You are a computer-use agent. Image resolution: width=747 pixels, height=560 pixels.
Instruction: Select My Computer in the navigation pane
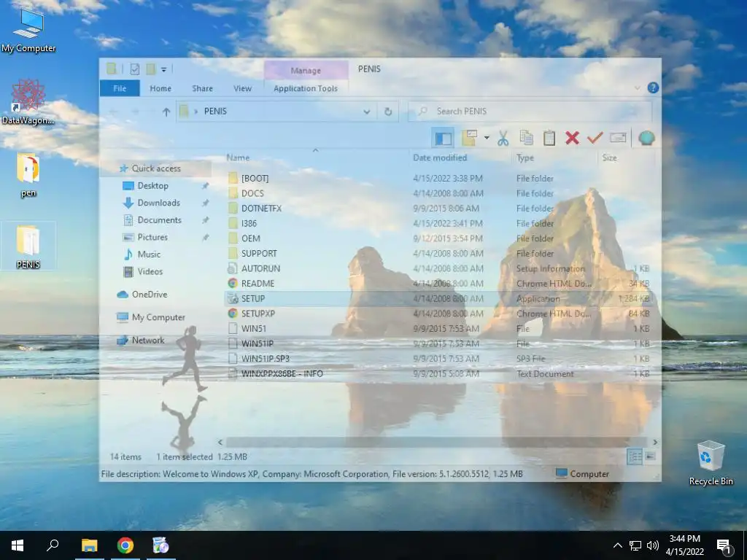158,317
